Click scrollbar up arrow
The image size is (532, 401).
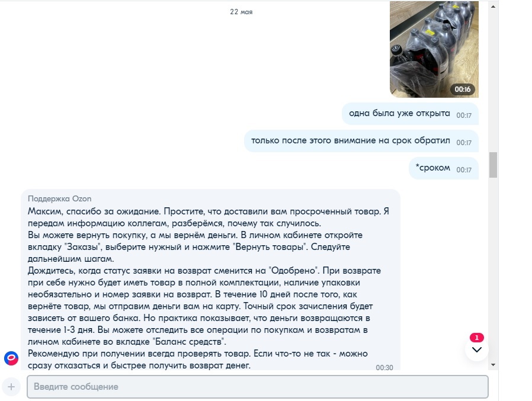493,6
